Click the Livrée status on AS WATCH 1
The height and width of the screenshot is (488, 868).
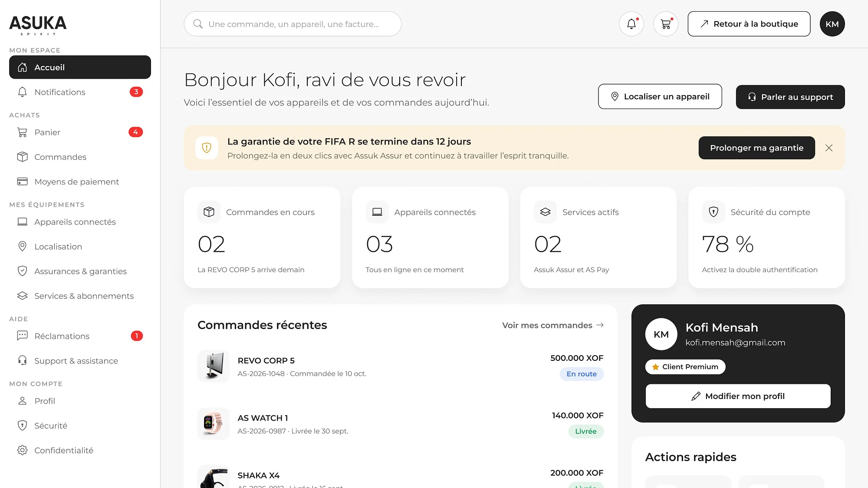point(586,431)
